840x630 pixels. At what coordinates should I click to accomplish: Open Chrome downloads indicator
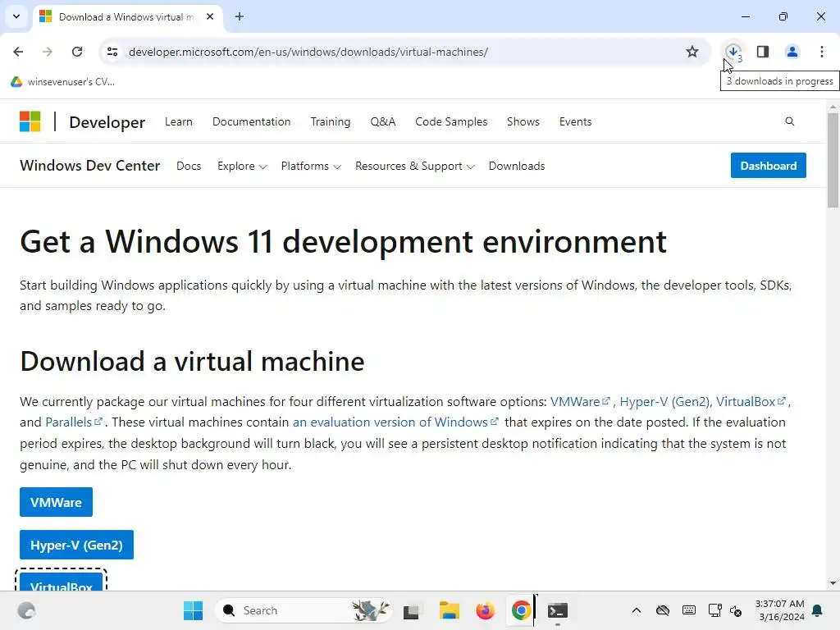click(733, 52)
